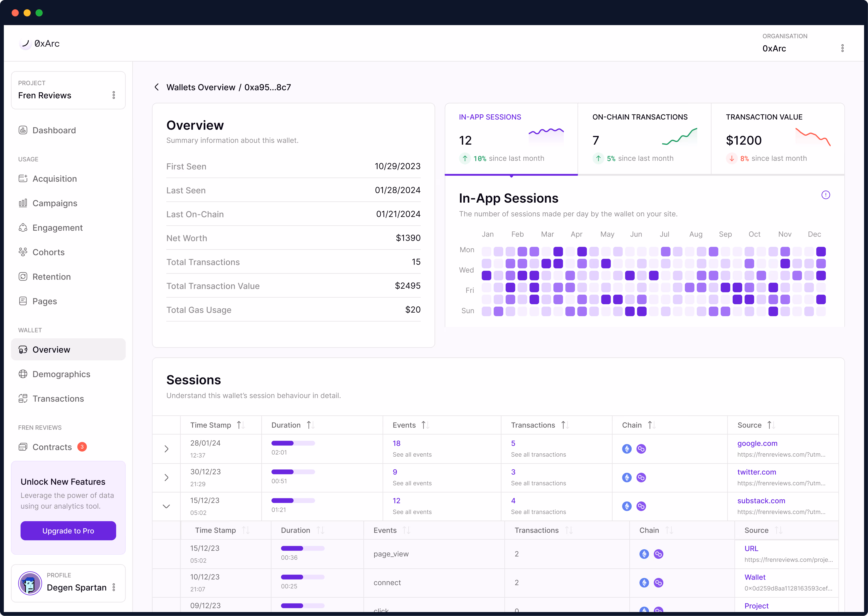Screen dimensions: 868x616
Task: Click the Retention icon in sidebar
Action: 23,277
